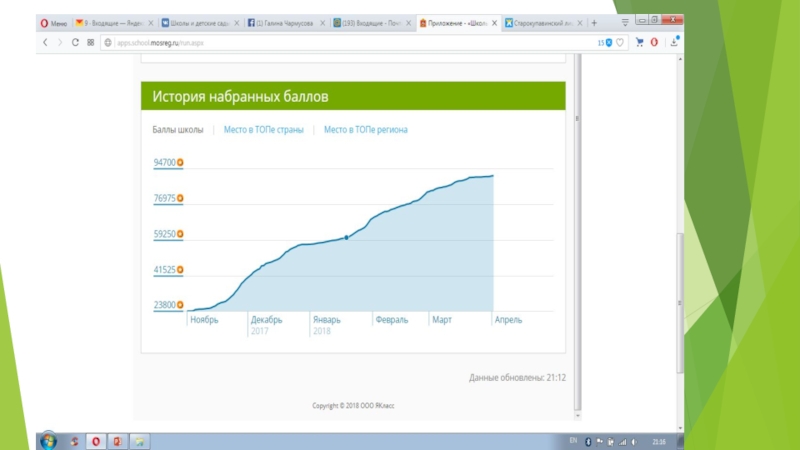Viewport: 800px width, 450px height.
Task: Click the orange coin icon beside 59250
Action: click(x=180, y=234)
